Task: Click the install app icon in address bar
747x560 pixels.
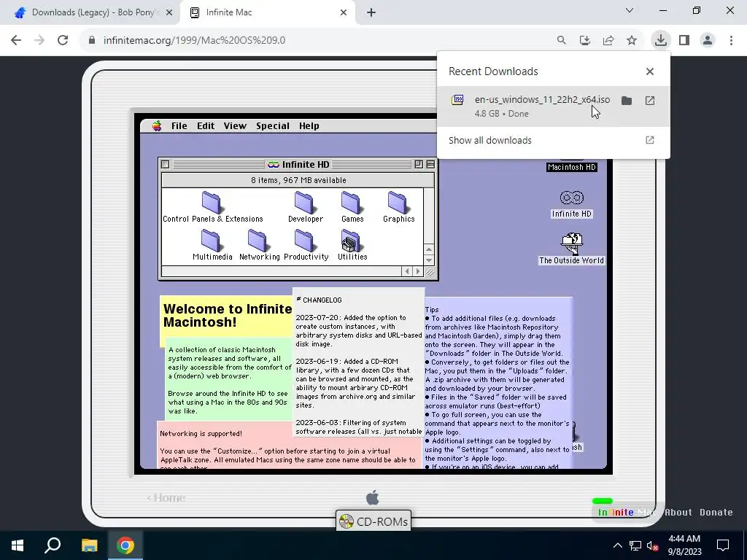Action: (585, 40)
